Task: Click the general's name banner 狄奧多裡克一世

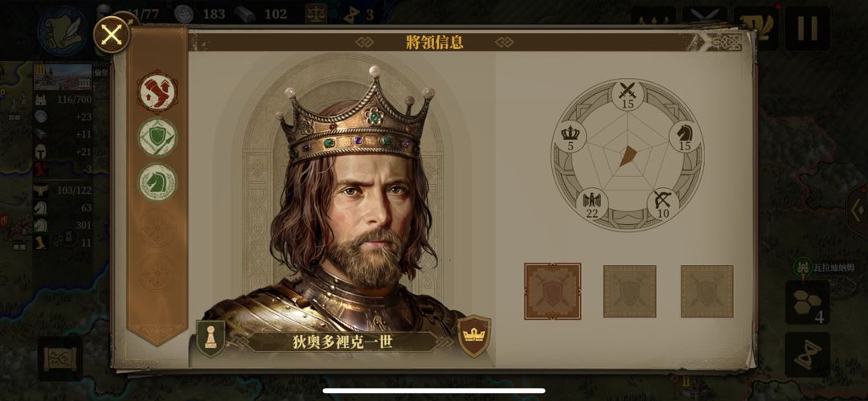Action: coord(342,342)
